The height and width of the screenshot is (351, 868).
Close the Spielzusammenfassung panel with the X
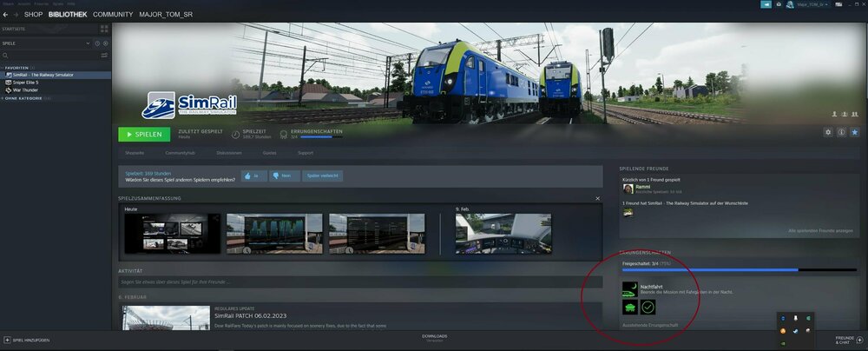pyautogui.click(x=597, y=198)
